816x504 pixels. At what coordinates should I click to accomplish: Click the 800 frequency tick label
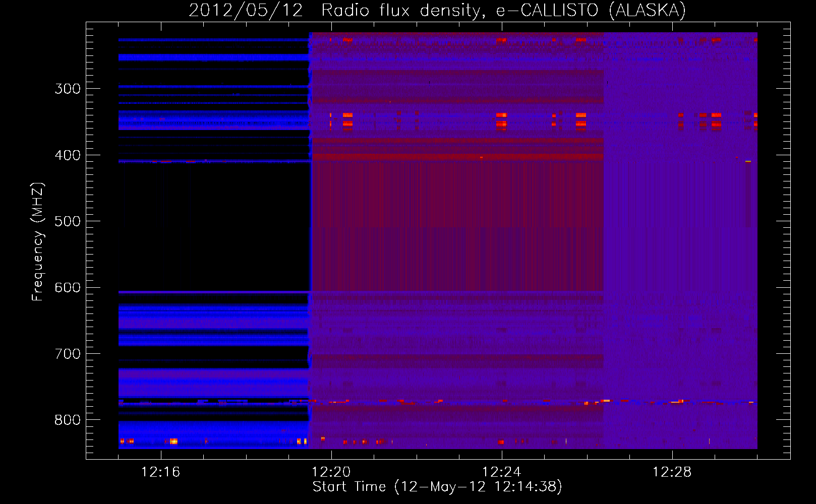coord(68,420)
